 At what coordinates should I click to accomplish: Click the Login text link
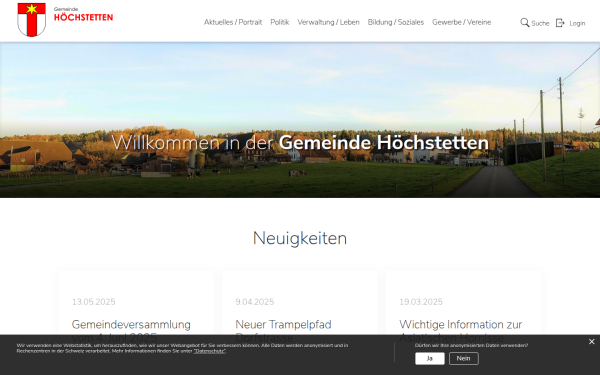coord(577,23)
